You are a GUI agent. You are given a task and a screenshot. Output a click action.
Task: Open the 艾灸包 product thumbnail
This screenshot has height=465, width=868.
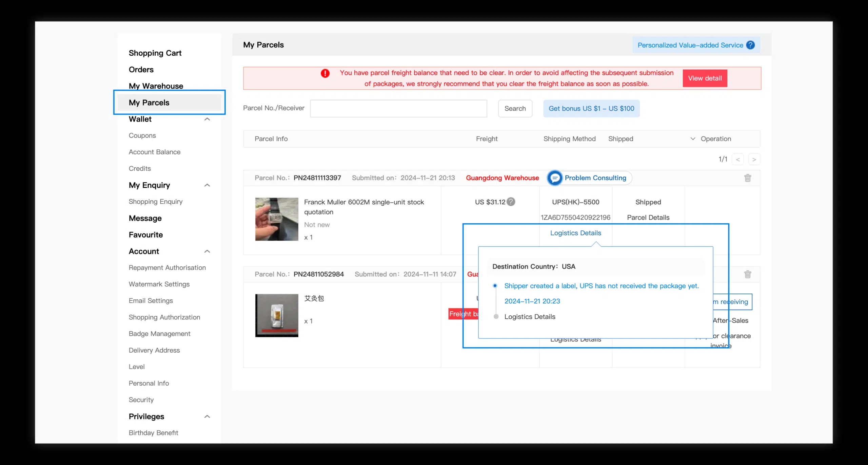[x=277, y=316]
